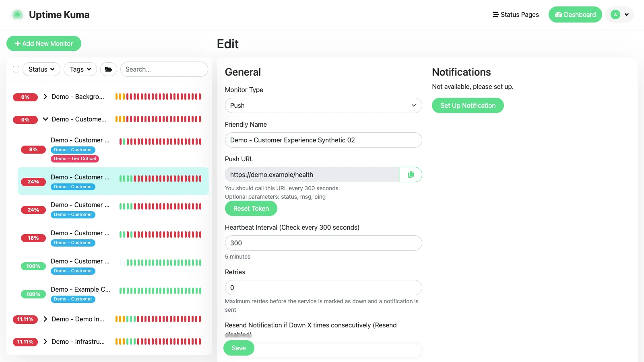Screen dimensions: 644x362
Task: Click the Reset Token button
Action: [x=251, y=208]
